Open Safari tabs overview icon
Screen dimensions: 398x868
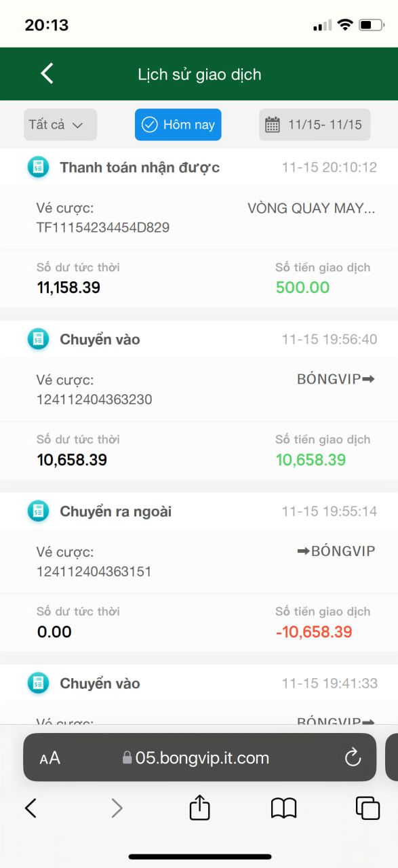[367, 808]
